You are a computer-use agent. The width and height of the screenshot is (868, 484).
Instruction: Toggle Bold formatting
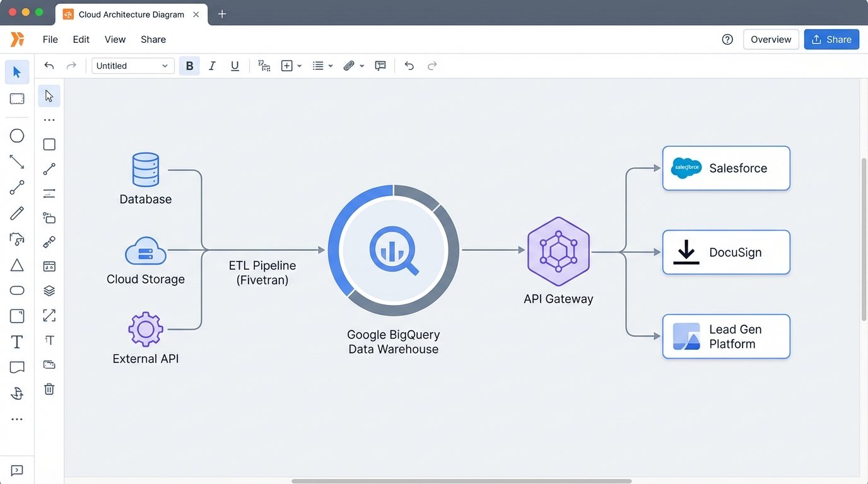tap(189, 66)
